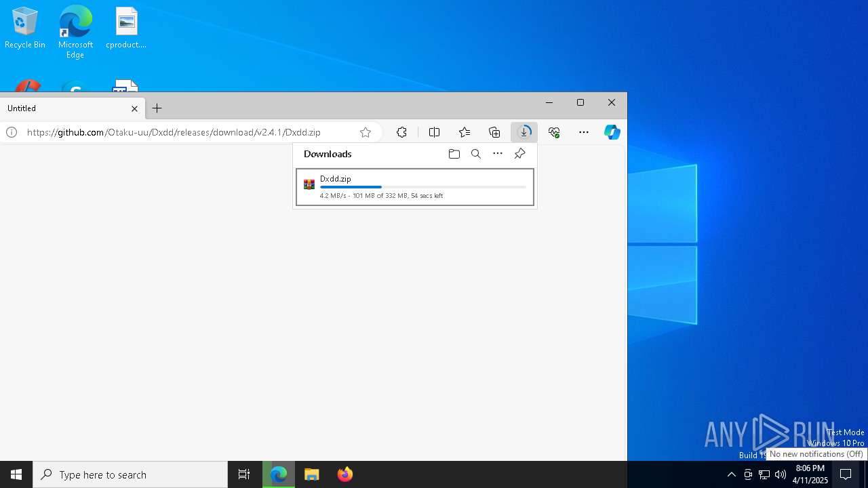Select Microsoft Edge desktop shortcut
868x488 pixels.
click(x=75, y=32)
